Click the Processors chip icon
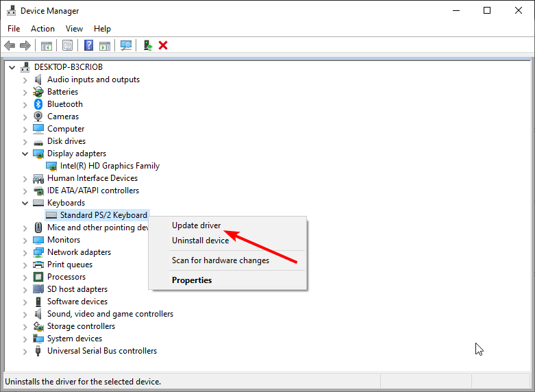This screenshot has width=535, height=392. tap(38, 277)
